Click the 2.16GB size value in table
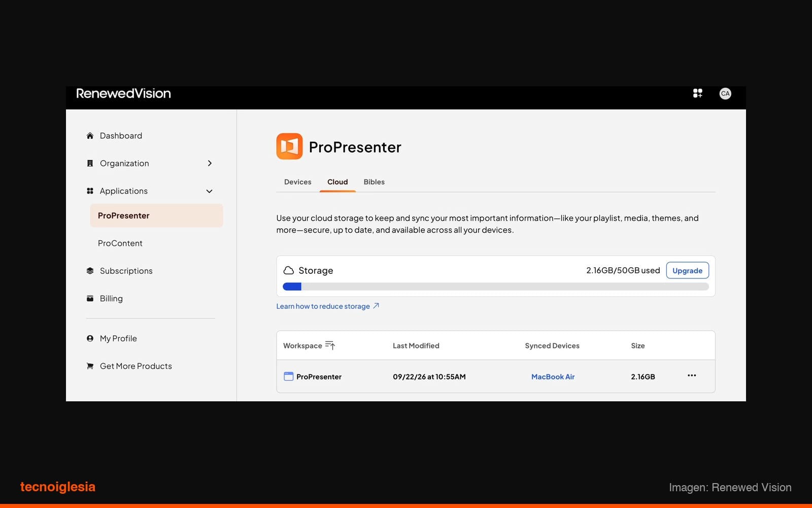This screenshot has width=812, height=508. coord(643,376)
